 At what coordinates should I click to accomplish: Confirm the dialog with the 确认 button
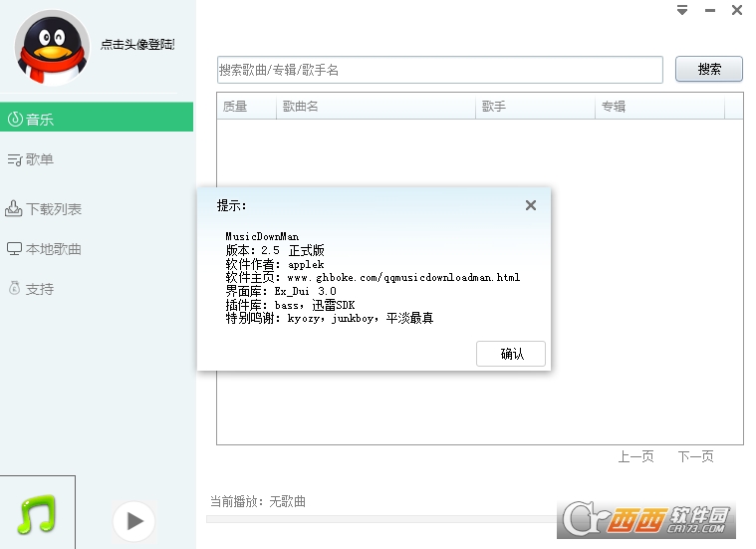point(511,354)
